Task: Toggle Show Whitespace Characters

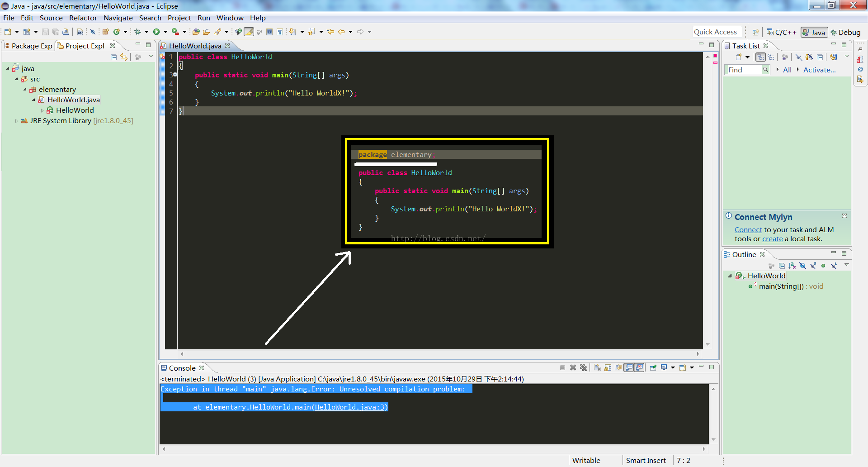Action: coord(280,32)
